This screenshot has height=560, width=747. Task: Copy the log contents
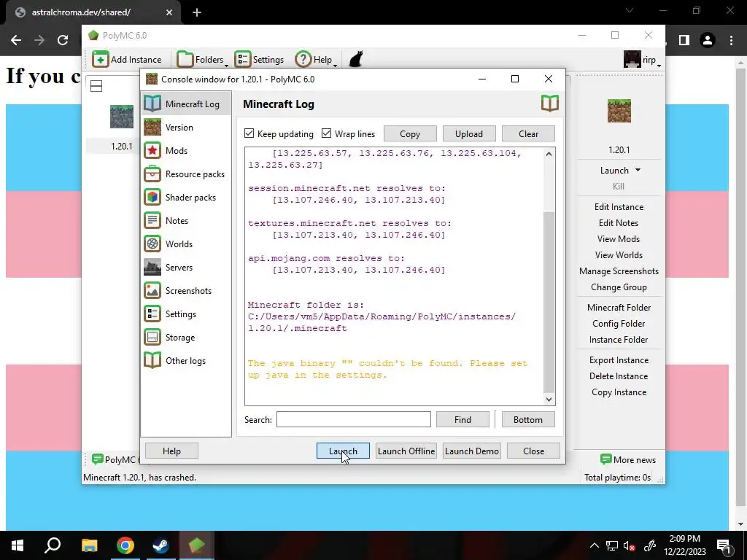pos(410,134)
